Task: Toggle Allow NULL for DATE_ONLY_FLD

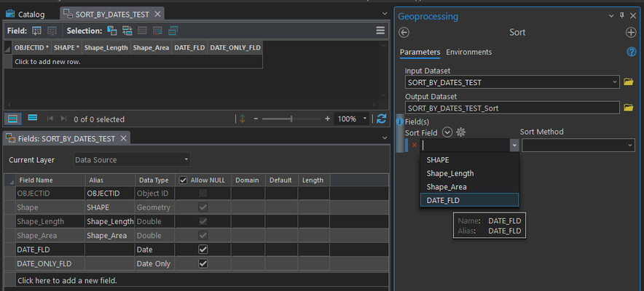Action: [203, 263]
